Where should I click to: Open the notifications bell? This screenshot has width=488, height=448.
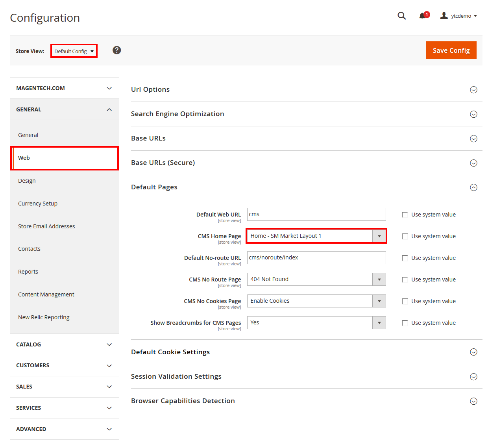coord(423,16)
